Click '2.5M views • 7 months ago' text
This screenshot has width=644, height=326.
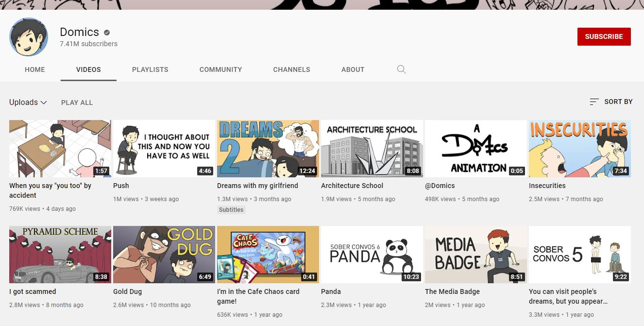[x=566, y=199]
